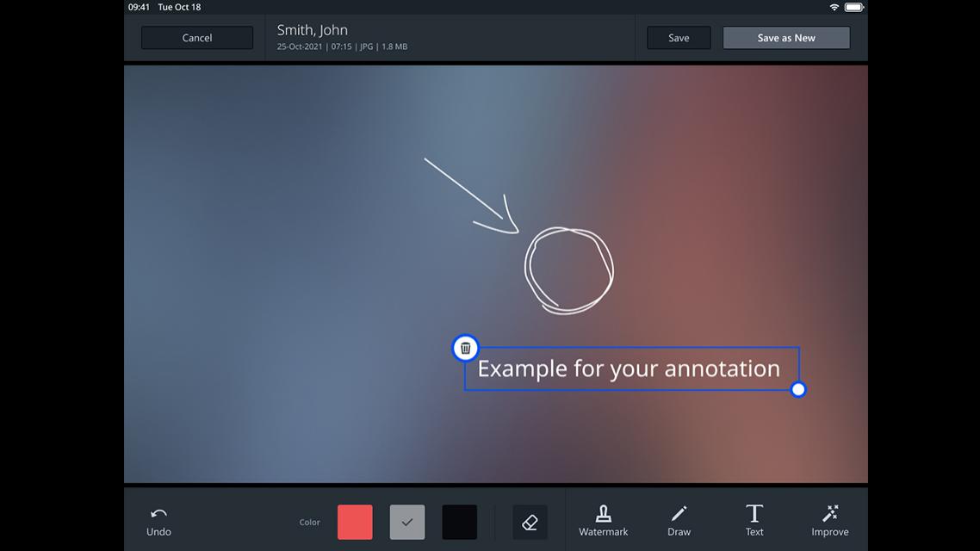Save the annotated image
Screen dimensions: 980x551
(679, 38)
